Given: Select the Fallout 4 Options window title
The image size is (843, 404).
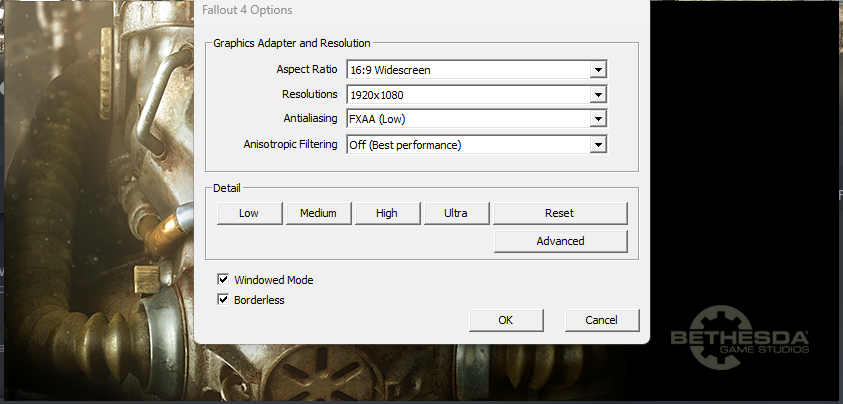Looking at the screenshot, I should tap(247, 10).
